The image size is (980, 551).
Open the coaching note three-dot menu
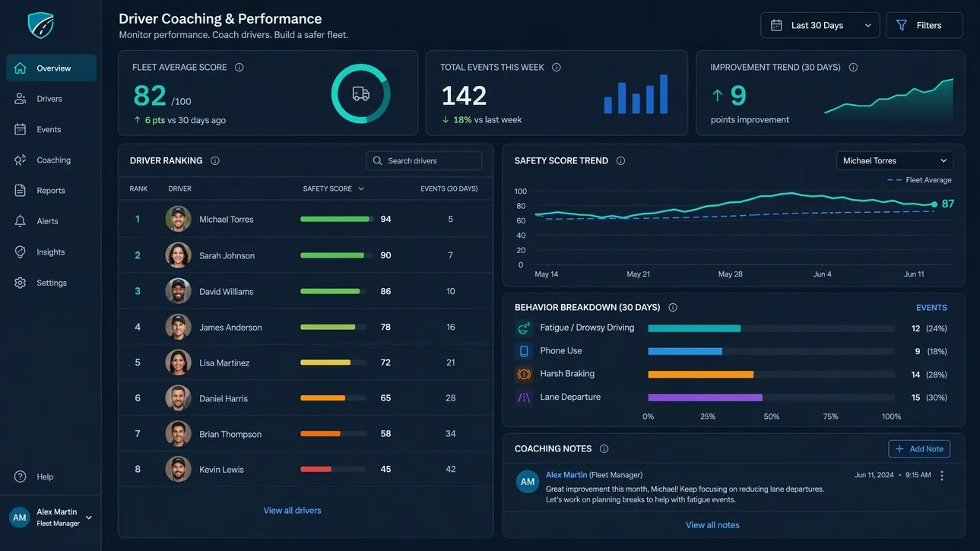click(x=942, y=475)
